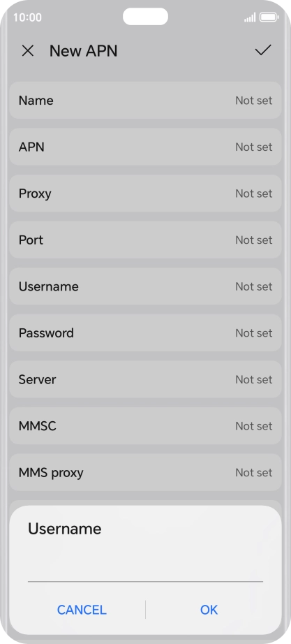Tap the Username dialog title
Viewport: 291px width, 644px height.
(64, 529)
